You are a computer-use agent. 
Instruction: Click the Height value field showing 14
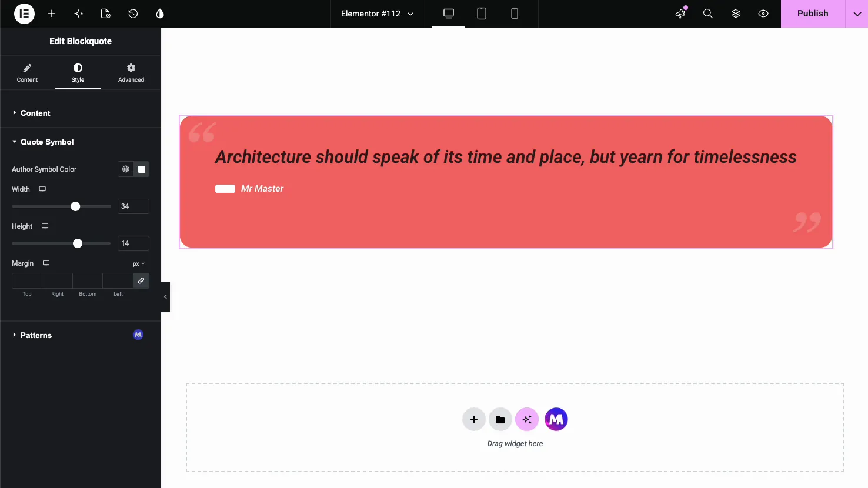[x=133, y=243]
